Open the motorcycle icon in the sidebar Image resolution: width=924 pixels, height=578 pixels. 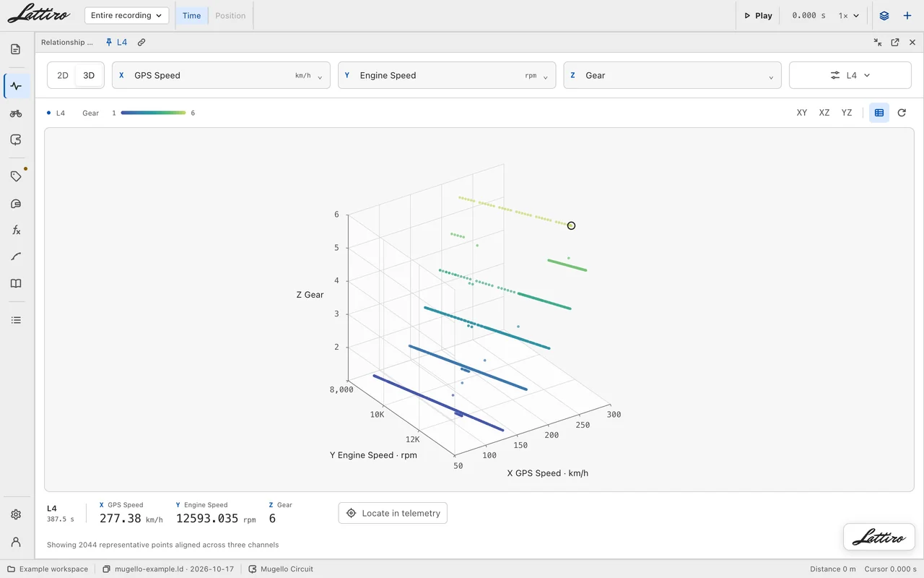click(16, 113)
